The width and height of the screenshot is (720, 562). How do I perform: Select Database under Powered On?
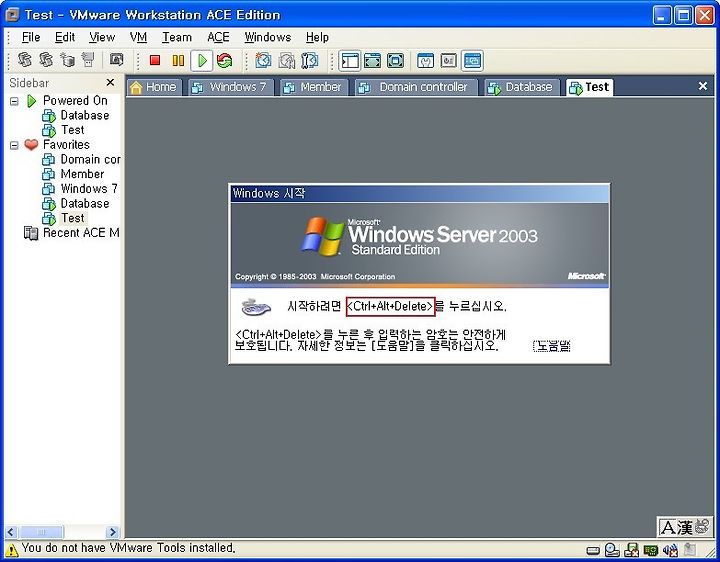tap(85, 115)
